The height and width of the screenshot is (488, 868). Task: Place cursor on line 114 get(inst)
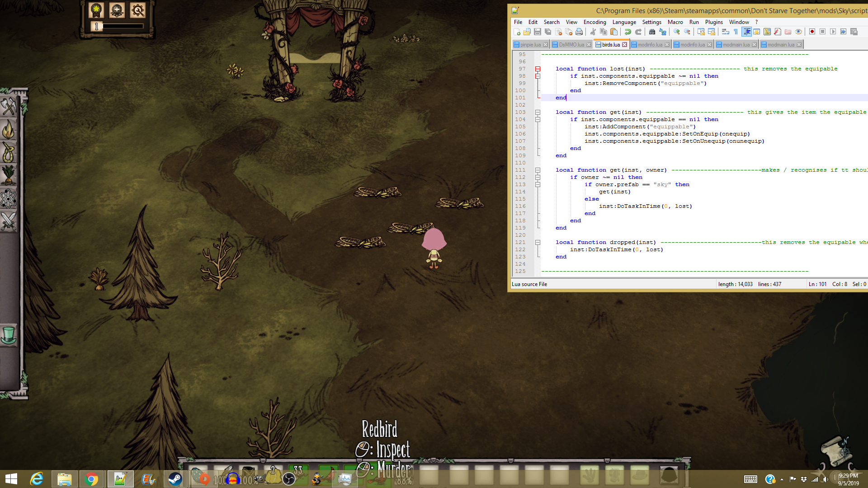615,192
